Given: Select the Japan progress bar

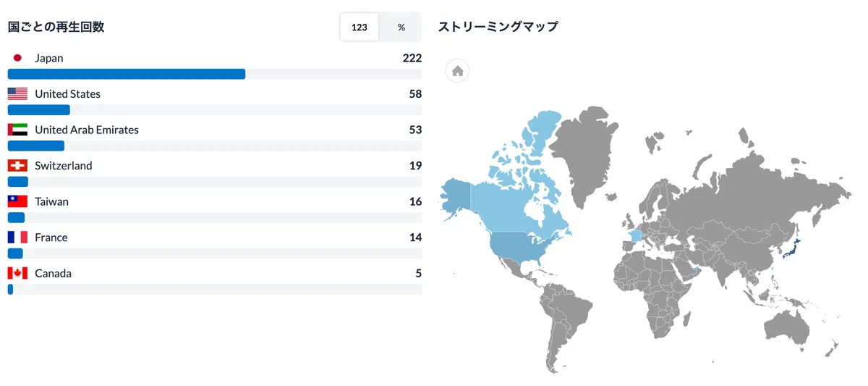Looking at the screenshot, I should click(x=215, y=74).
